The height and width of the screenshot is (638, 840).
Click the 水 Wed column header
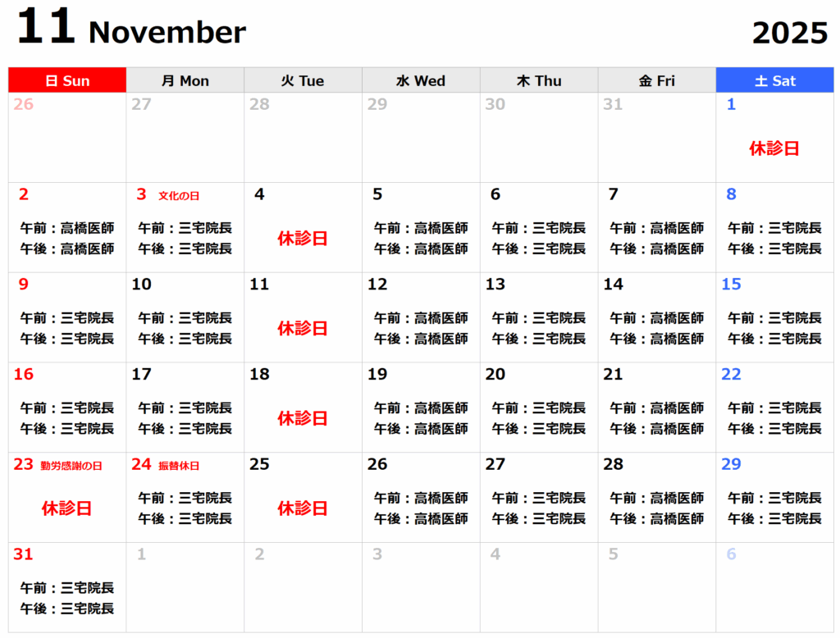(421, 80)
